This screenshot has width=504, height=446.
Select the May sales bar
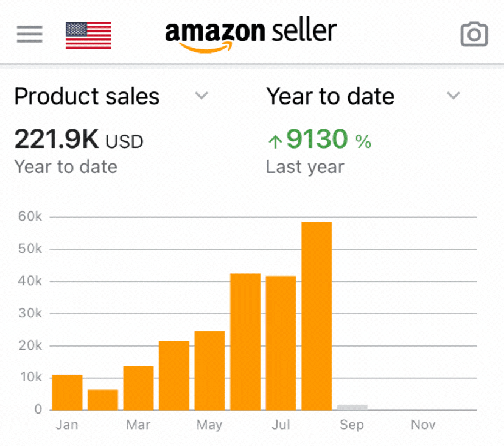tap(209, 370)
